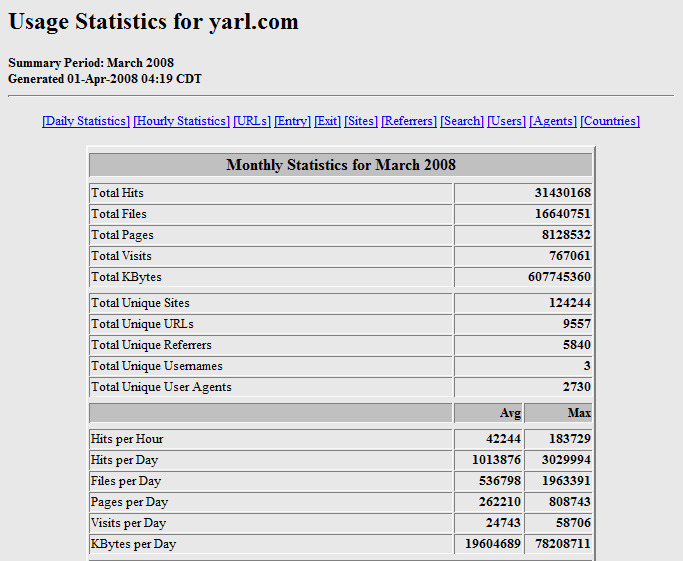Screen dimensions: 683x561
Task: Click the Search link
Action: pyautogui.click(x=462, y=121)
